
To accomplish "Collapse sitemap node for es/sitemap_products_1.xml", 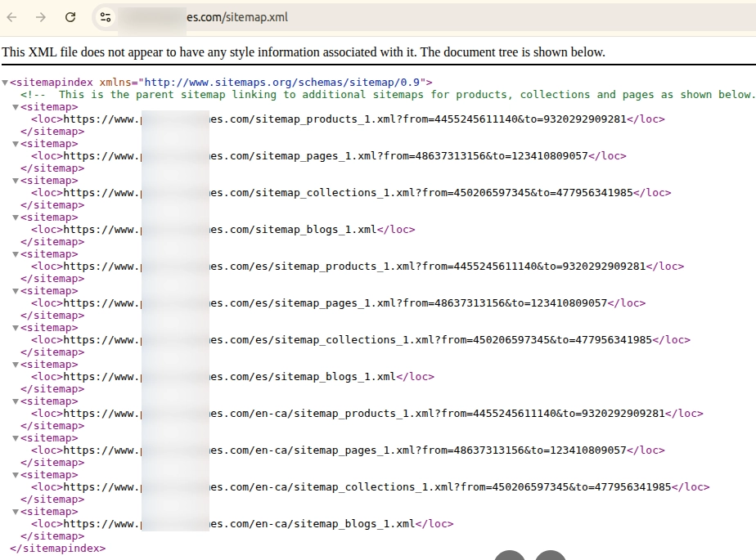I will pyautogui.click(x=16, y=254).
